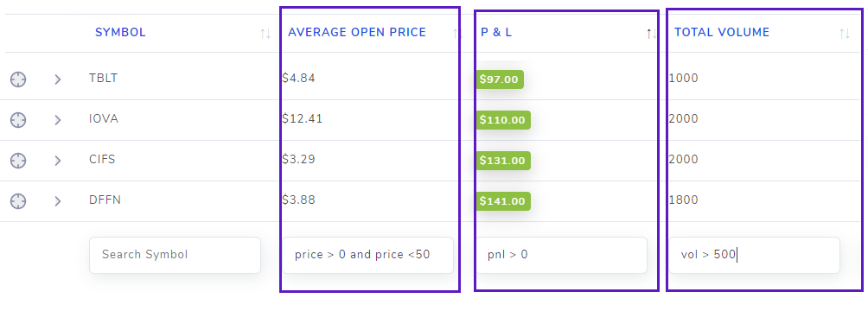Expand the CIFS row chevron
Screen dimensions: 868x311
point(58,161)
